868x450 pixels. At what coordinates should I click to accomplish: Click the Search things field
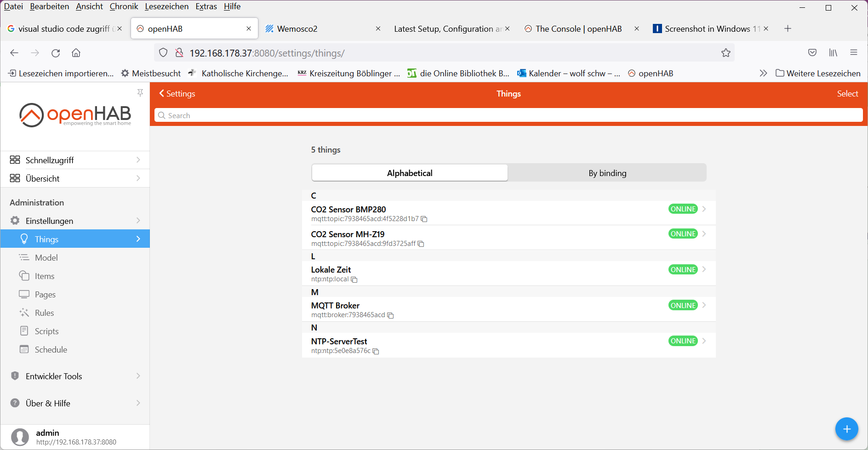tap(508, 115)
